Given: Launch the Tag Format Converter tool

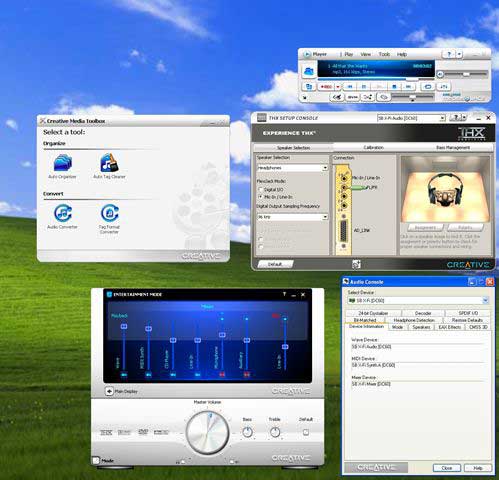Looking at the screenshot, I should click(x=109, y=219).
